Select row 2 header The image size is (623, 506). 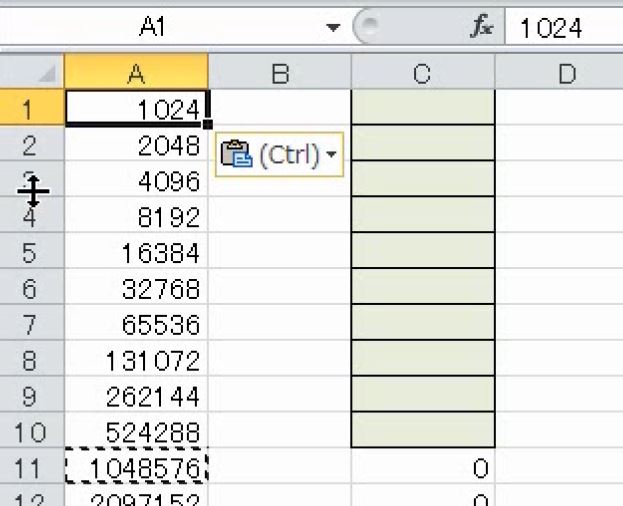tap(32, 143)
